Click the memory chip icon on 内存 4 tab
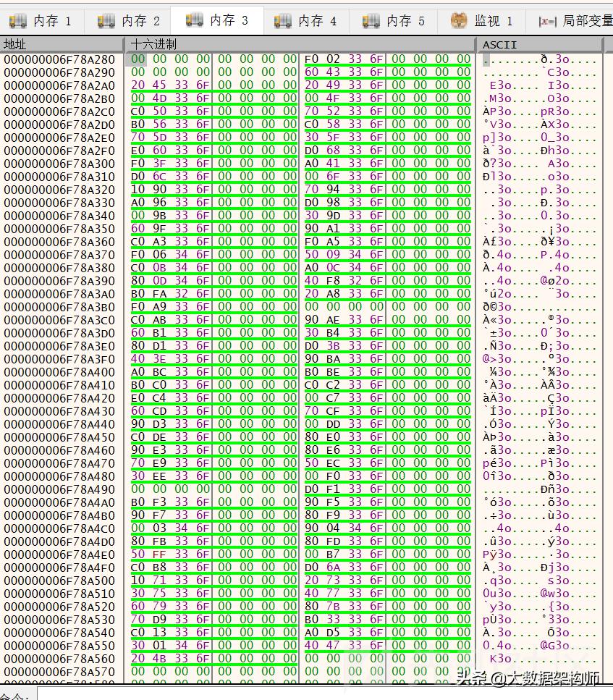Screen dimensions: 613x700 click(x=282, y=20)
